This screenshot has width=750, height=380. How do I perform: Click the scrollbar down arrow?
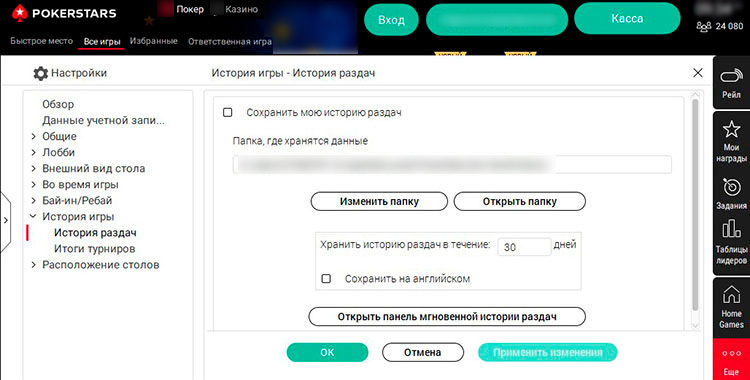click(695, 325)
